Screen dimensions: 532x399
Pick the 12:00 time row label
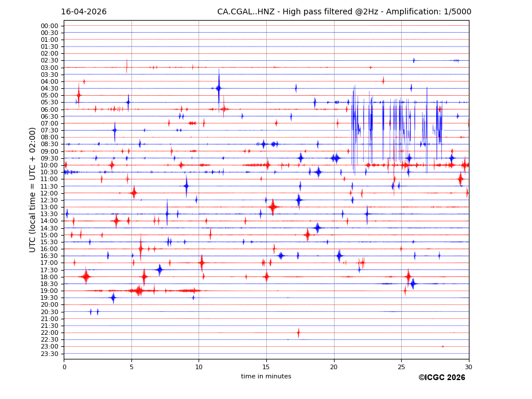(49, 193)
